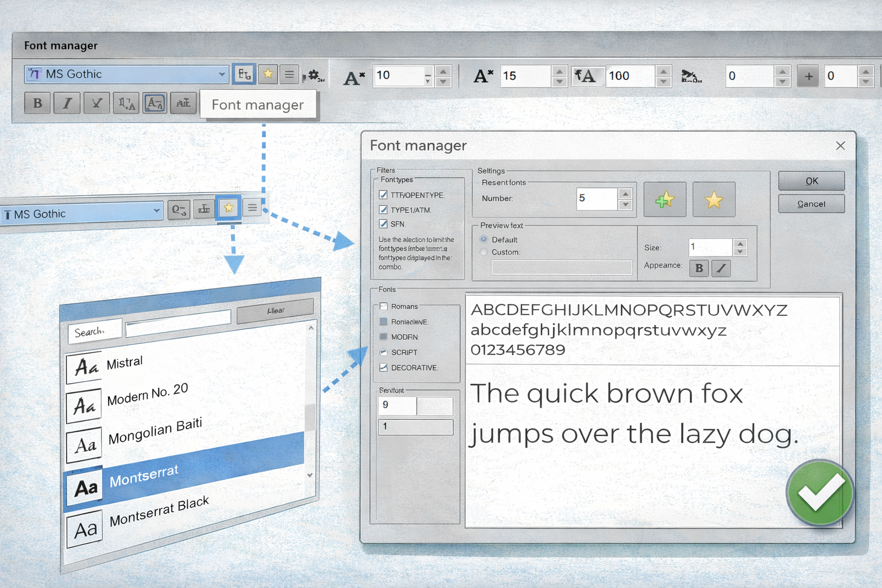
Task: Disable the TYPE1/ATM filter checkbox
Action: (383, 210)
